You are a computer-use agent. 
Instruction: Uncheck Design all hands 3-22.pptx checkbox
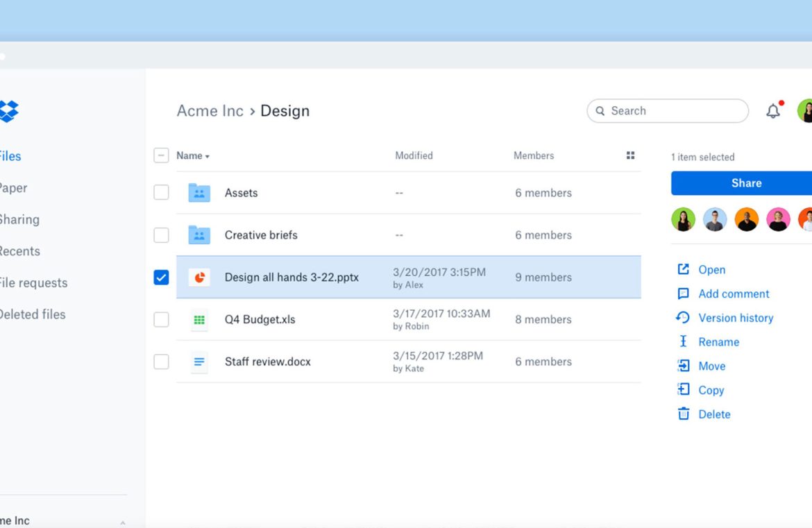tap(161, 278)
